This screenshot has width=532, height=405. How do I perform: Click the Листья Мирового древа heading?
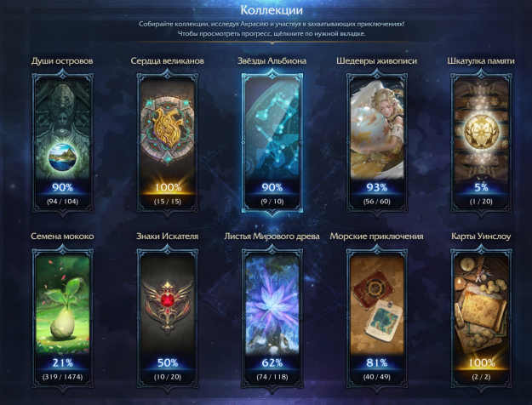[x=272, y=237]
